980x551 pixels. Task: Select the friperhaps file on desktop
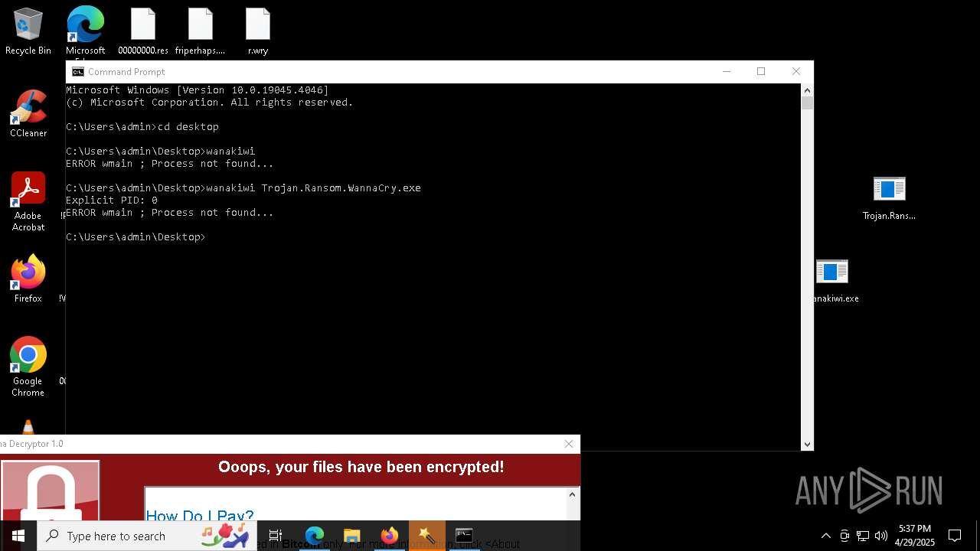pos(201,32)
